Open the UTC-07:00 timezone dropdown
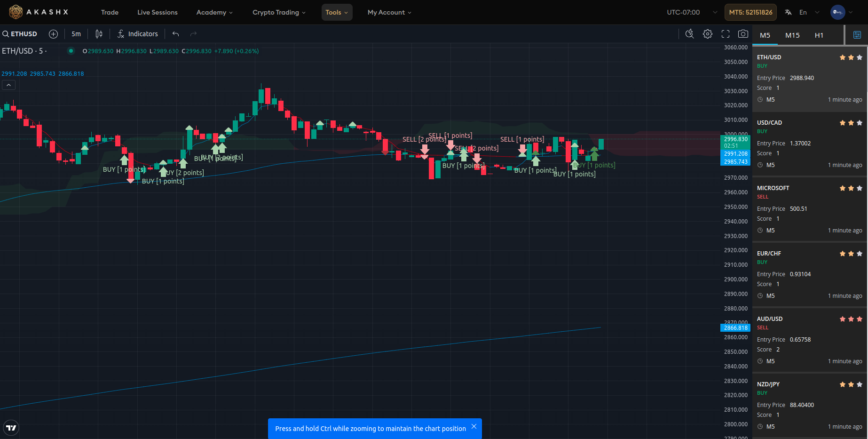The image size is (868, 439). point(692,12)
